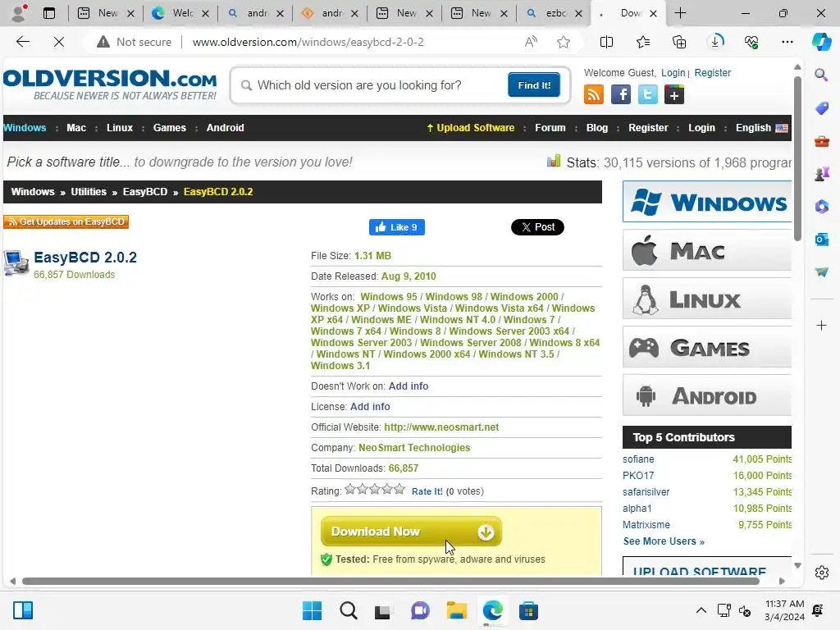Open a new browser tab

click(x=680, y=13)
